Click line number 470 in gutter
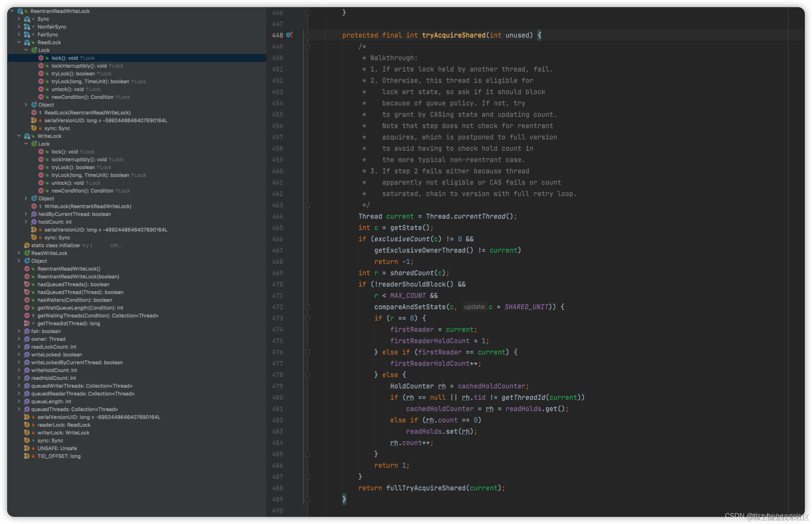812x524 pixels. pyautogui.click(x=277, y=285)
